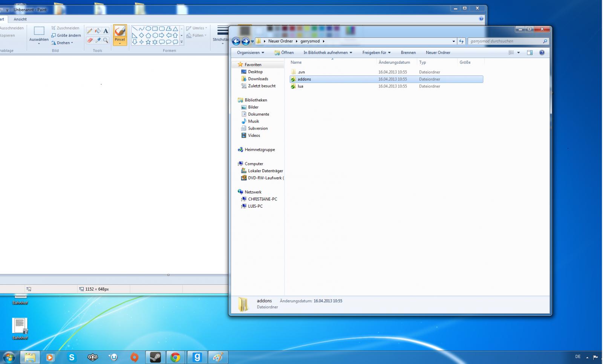Expand the Organisieren dropdown menu
603x364 pixels.
point(251,53)
